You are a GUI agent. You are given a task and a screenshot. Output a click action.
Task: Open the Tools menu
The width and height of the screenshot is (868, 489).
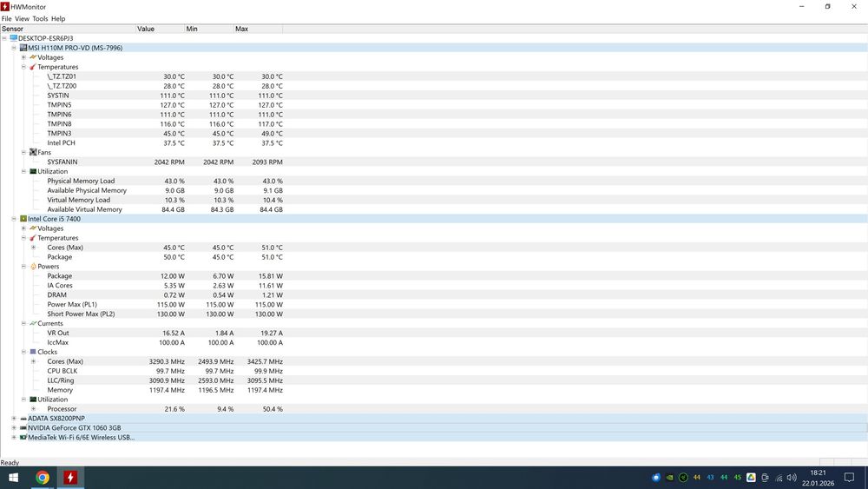(40, 18)
